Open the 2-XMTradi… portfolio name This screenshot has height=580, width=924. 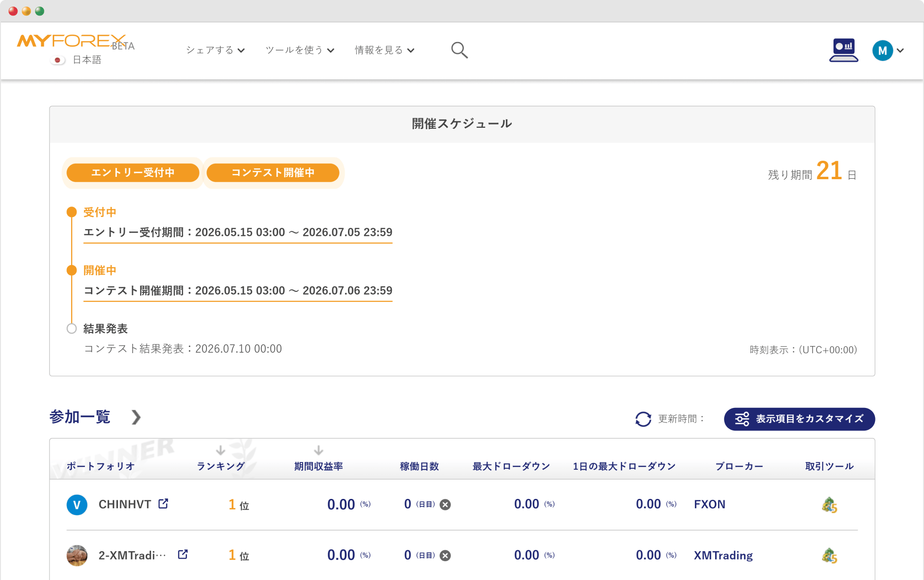(x=132, y=555)
